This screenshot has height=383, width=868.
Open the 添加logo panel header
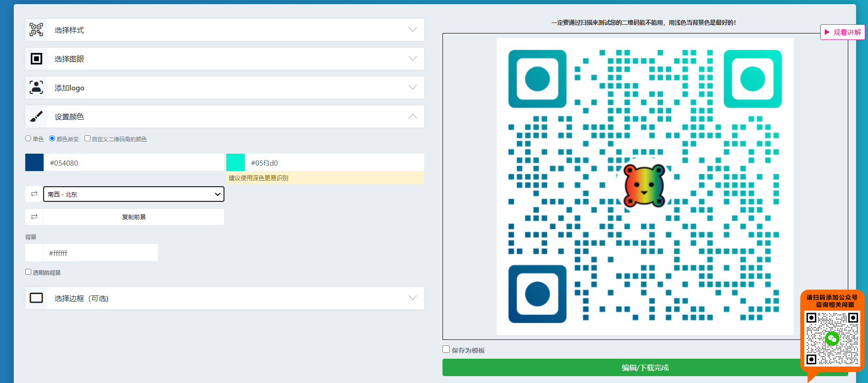[224, 88]
